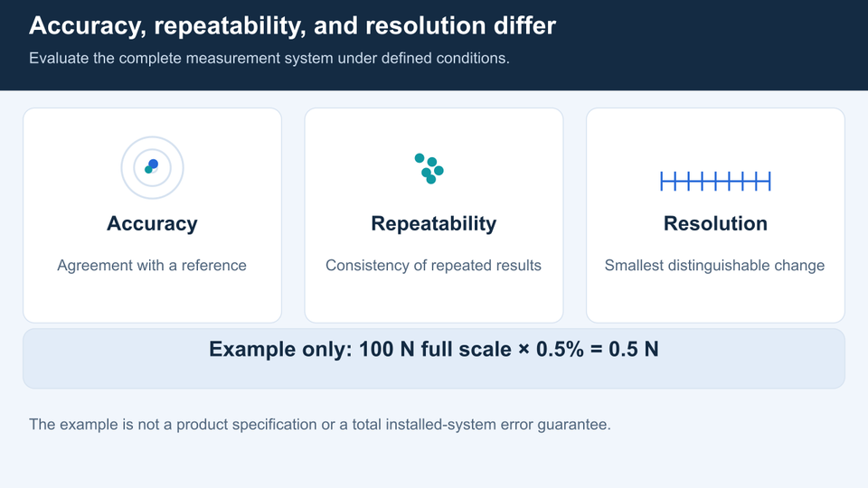Select the teal dot inside the accuracy target

click(x=148, y=170)
